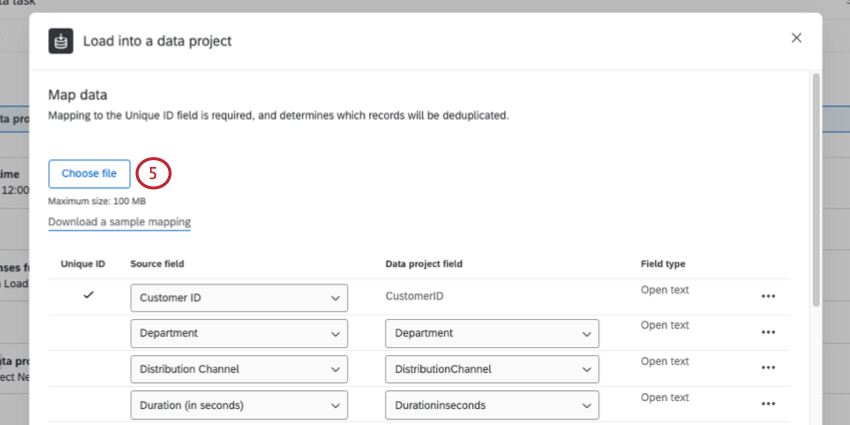Open options menu for Customer ID row
850x425 pixels.
click(768, 297)
